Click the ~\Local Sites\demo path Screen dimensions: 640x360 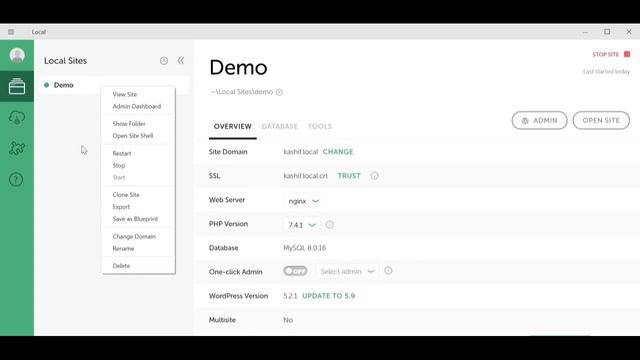(x=242, y=92)
